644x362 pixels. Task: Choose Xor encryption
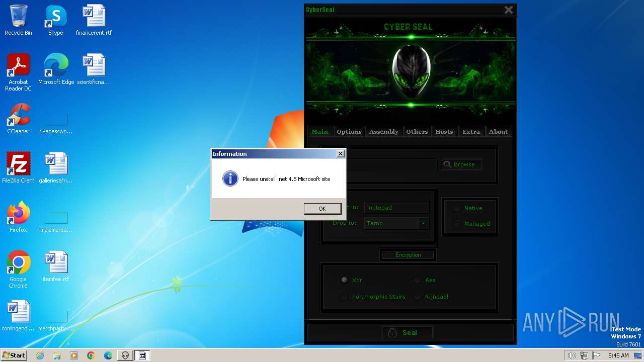pos(345,280)
